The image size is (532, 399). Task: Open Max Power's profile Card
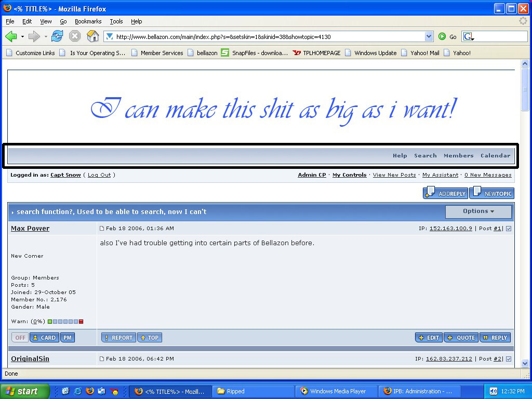[44, 338]
